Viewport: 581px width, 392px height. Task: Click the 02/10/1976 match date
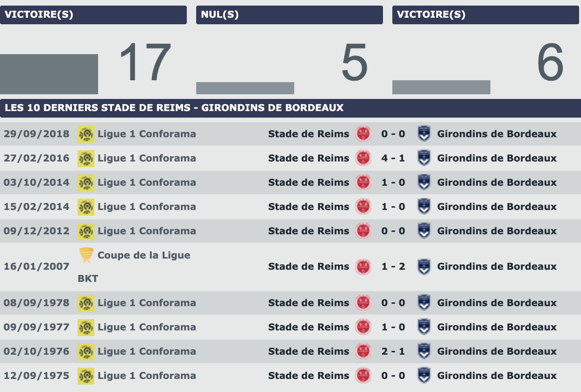tap(36, 351)
